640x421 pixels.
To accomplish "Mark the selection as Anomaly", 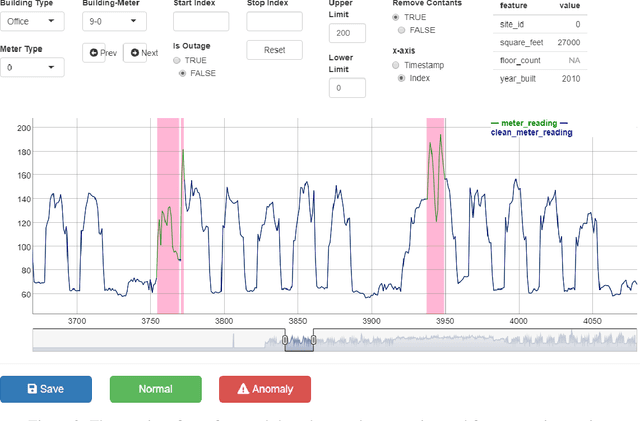I will point(264,388).
